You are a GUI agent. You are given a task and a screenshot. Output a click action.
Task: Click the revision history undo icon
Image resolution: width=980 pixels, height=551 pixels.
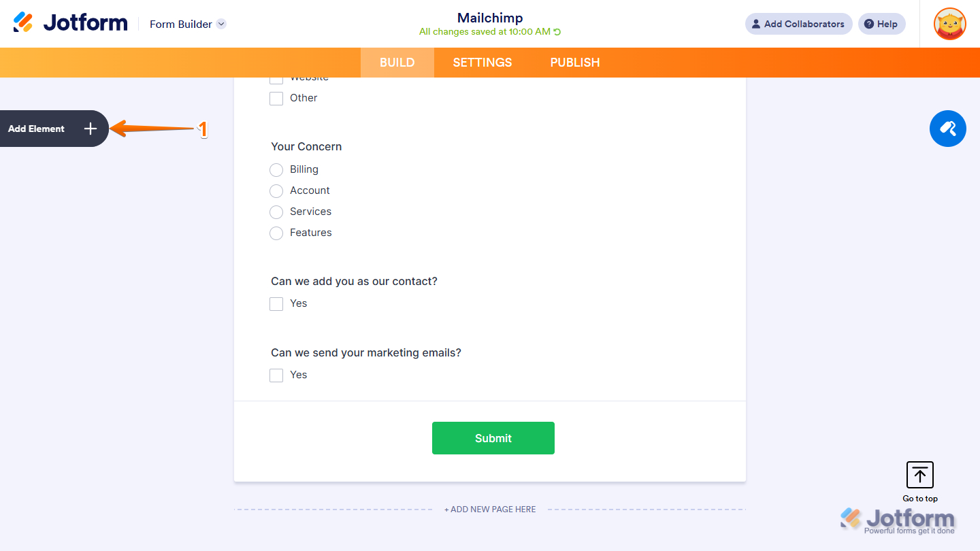[x=557, y=31]
